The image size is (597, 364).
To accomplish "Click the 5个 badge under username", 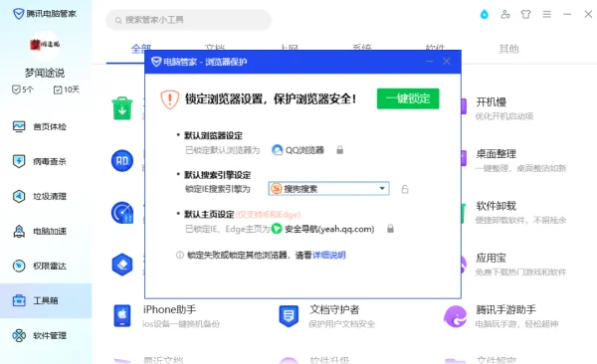I will [x=23, y=90].
